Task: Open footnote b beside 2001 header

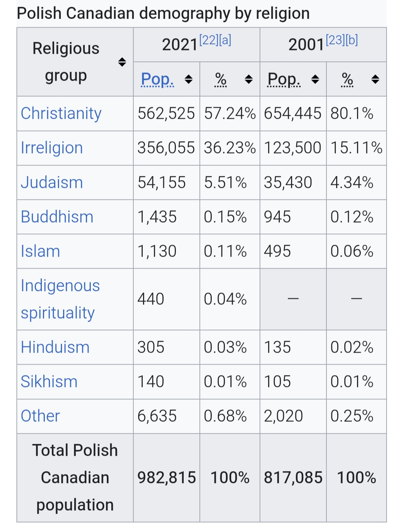Action: click(352, 40)
